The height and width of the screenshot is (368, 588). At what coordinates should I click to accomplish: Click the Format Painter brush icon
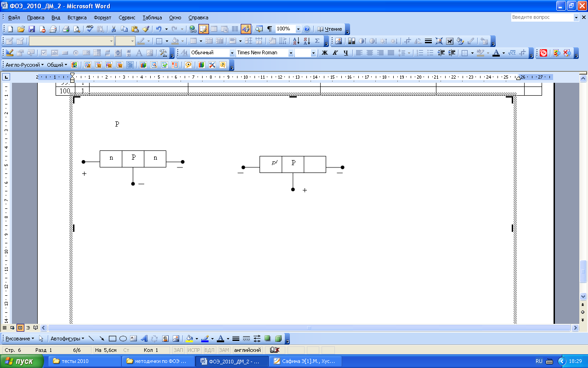(x=146, y=29)
